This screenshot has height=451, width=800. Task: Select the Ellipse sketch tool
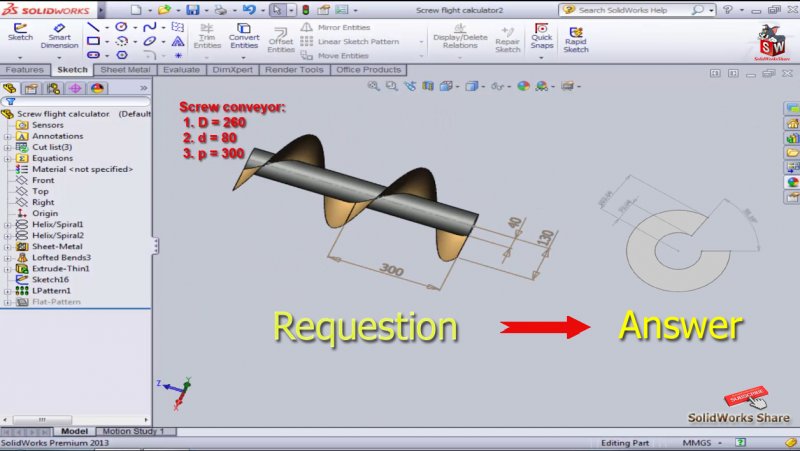pyautogui.click(x=149, y=41)
